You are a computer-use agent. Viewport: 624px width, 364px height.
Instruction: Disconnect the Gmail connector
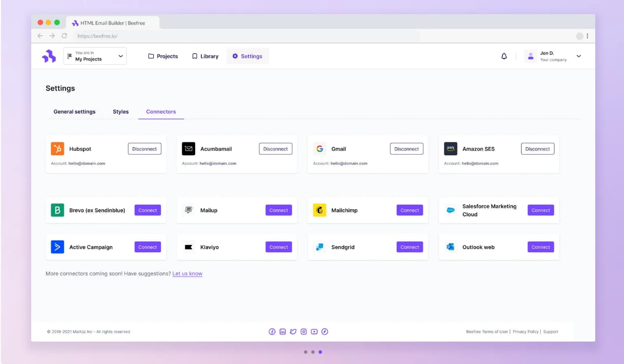[406, 149]
